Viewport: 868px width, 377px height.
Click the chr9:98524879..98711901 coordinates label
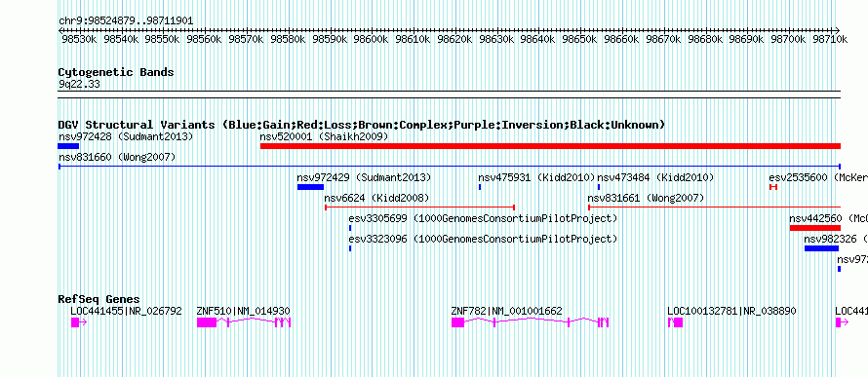coord(126,21)
